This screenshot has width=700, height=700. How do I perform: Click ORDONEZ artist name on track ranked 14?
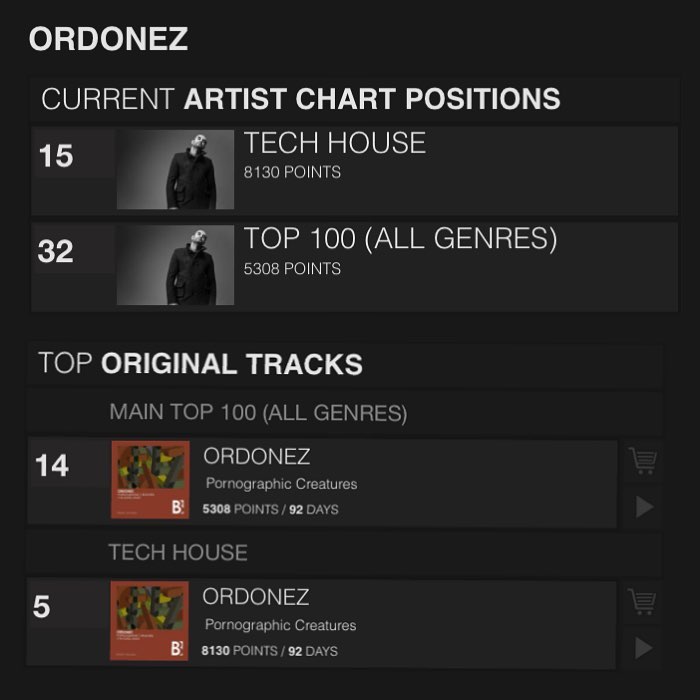pos(257,457)
